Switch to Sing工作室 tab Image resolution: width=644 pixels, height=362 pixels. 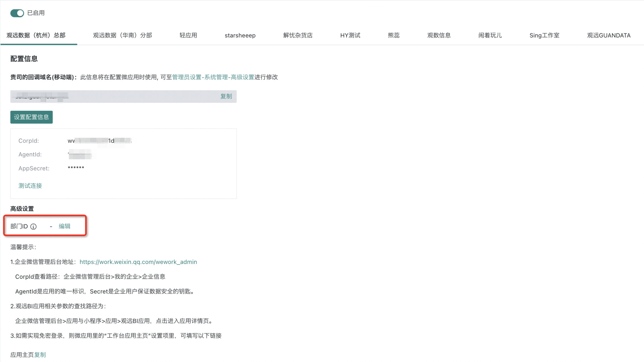pyautogui.click(x=544, y=35)
